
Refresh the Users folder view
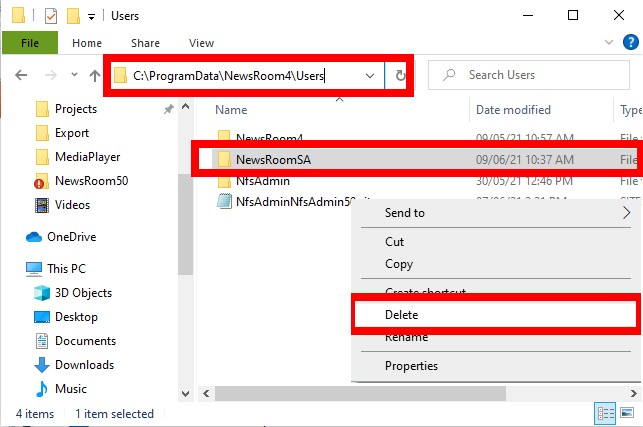point(400,75)
